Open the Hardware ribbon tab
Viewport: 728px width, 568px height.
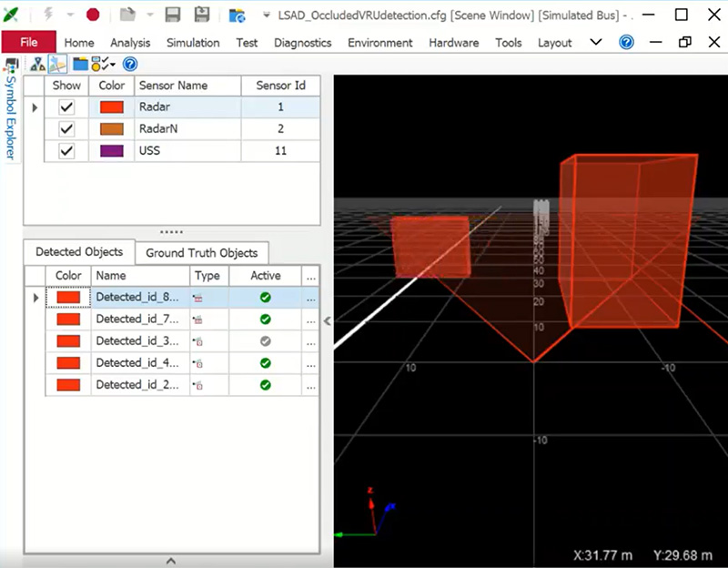click(x=453, y=43)
